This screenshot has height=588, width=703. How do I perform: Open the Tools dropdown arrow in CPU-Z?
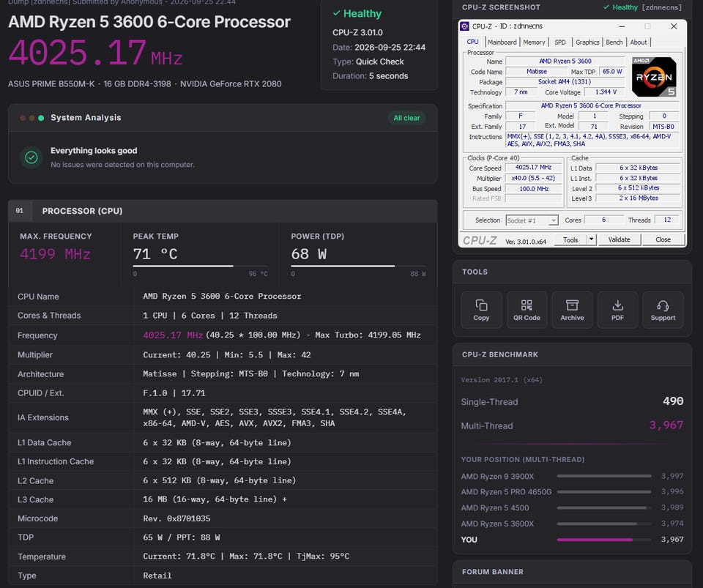click(592, 239)
